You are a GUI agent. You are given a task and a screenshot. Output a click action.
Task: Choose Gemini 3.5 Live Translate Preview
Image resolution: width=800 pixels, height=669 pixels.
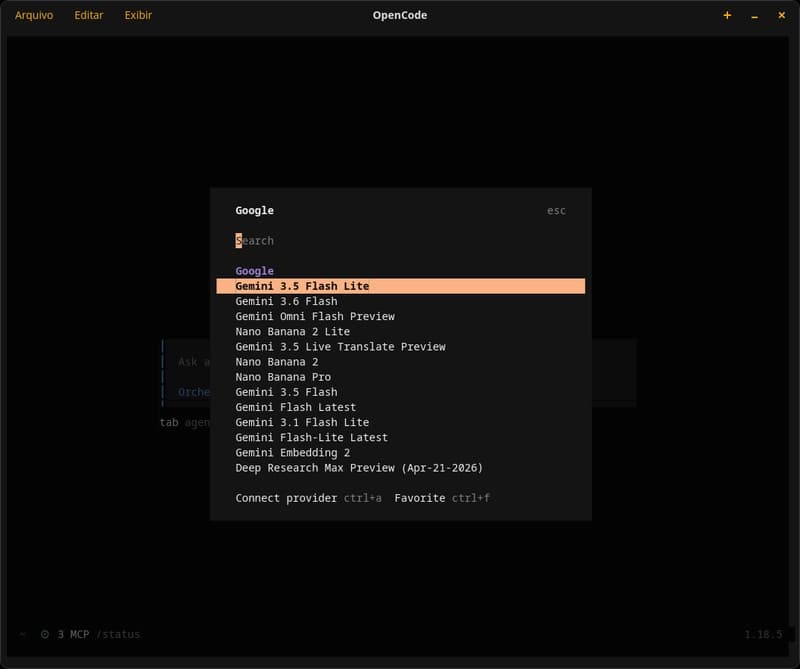401,346
